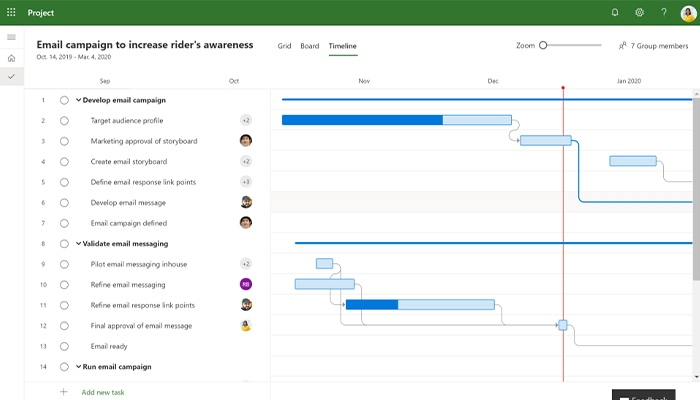Select the checkmark sidebar icon
The width and height of the screenshot is (700, 400).
click(x=12, y=76)
